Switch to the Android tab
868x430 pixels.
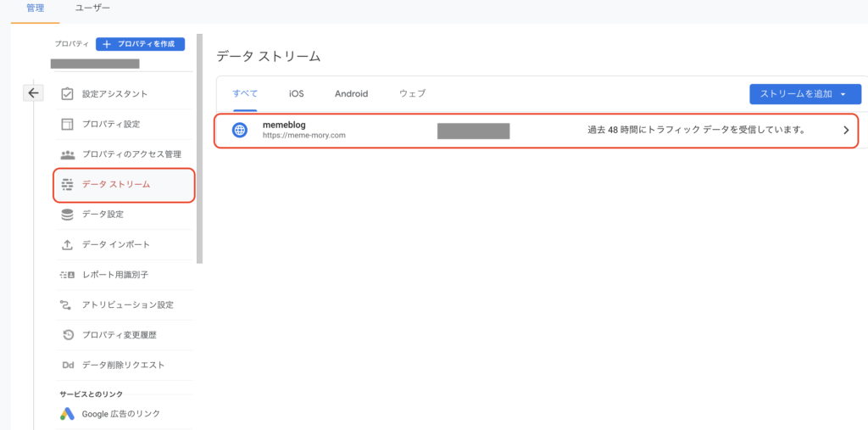351,93
